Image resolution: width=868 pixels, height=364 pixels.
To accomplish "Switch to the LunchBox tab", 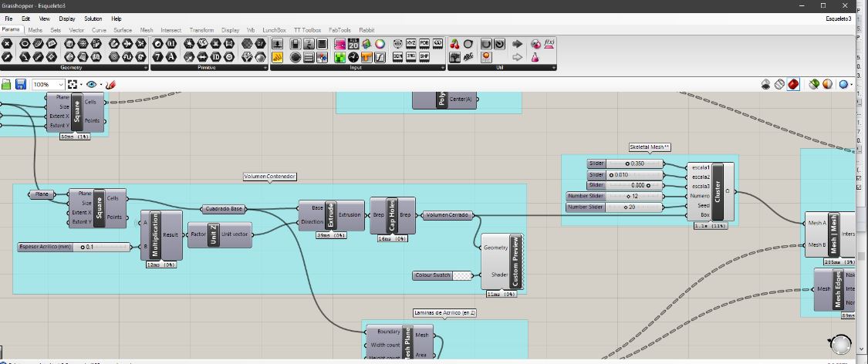I will click(274, 30).
